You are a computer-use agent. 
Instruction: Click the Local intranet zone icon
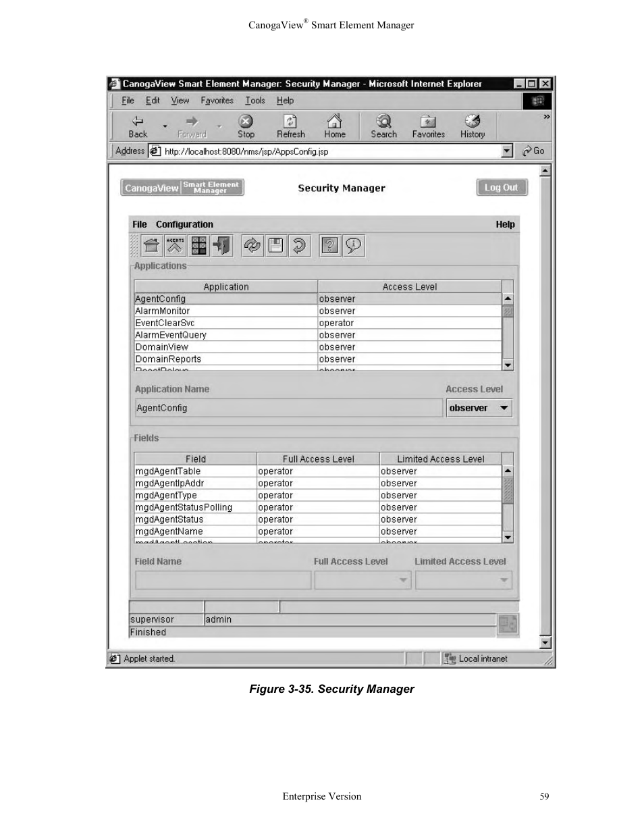coord(450,659)
